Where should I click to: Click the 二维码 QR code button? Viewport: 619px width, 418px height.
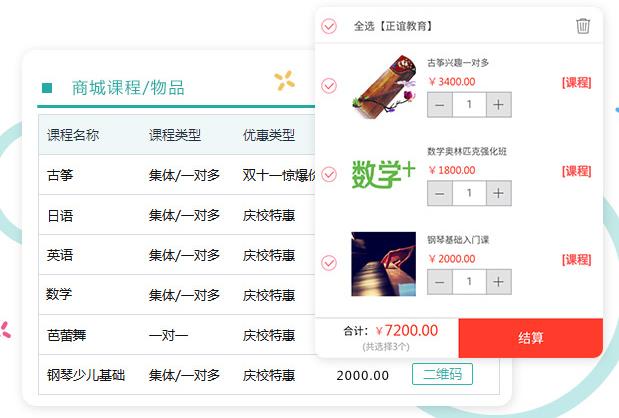click(442, 375)
